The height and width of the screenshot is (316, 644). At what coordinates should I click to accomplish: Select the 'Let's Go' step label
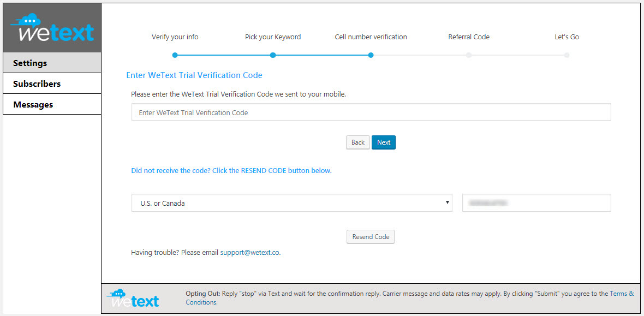tap(567, 37)
